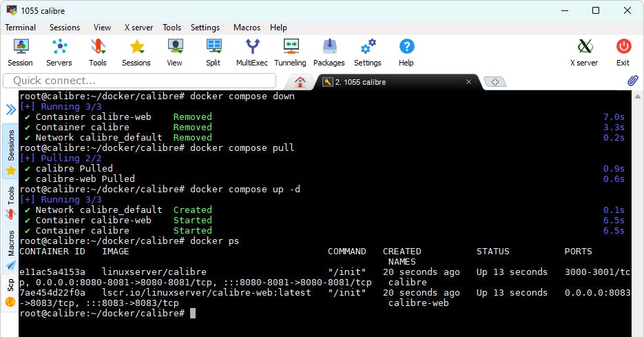Screen dimensions: 644x337
Task: Open the View menu in menu bar
Action: coord(102,28)
